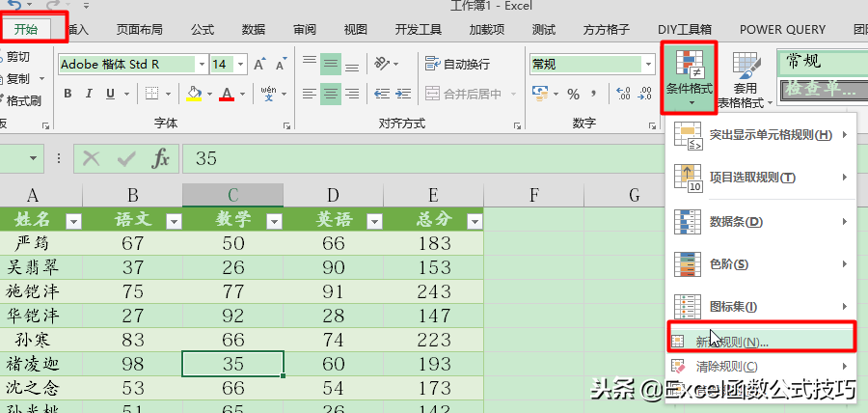Toggle Underline formatting
The width and height of the screenshot is (868, 413).
[x=110, y=94]
